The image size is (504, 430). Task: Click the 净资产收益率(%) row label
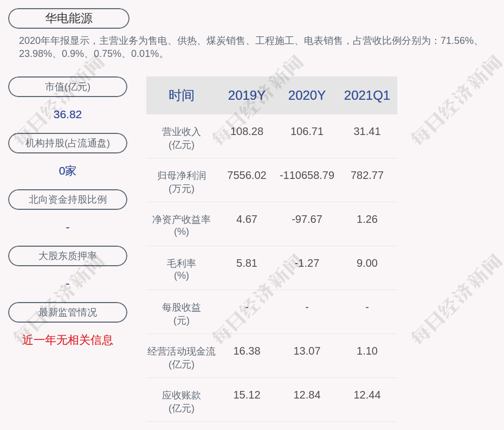tap(182, 226)
